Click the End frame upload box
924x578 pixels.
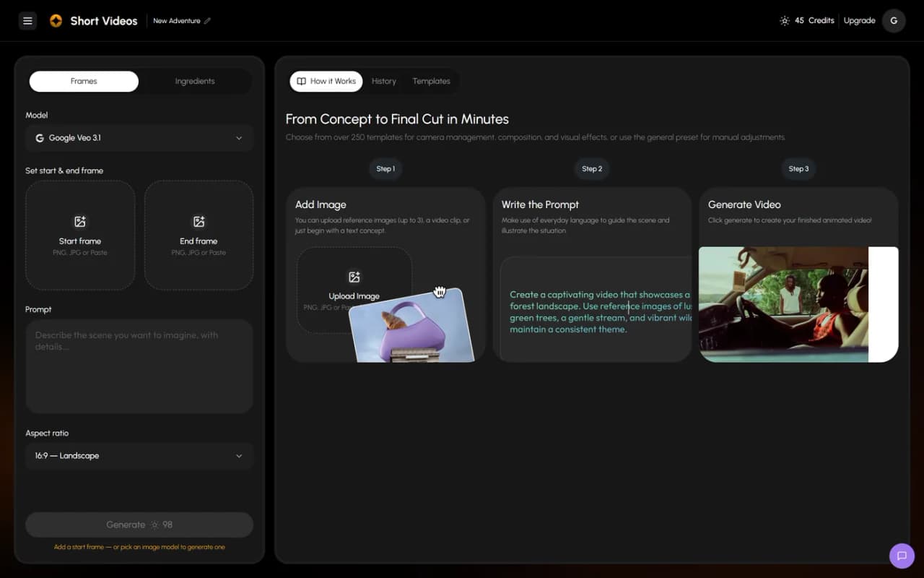point(199,235)
